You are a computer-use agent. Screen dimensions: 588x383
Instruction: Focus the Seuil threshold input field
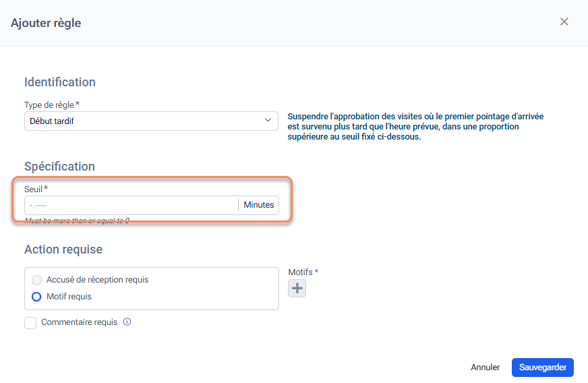[x=130, y=205]
